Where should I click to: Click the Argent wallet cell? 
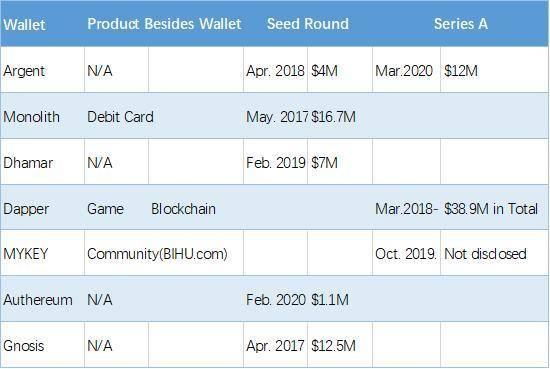42,70
